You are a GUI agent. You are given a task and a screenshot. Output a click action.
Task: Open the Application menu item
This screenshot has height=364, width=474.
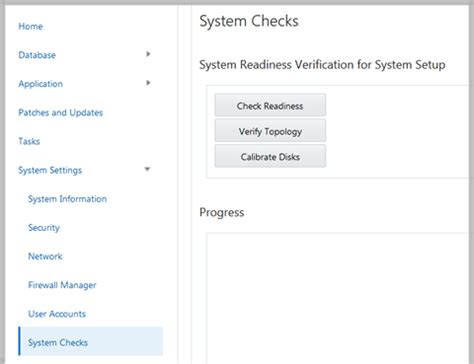(40, 84)
